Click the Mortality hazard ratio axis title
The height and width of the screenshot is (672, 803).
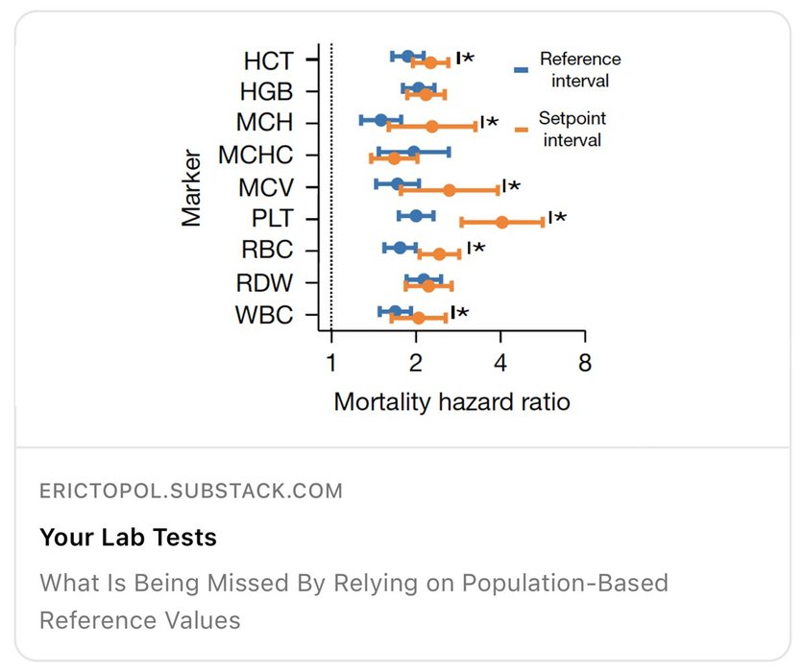(451, 402)
